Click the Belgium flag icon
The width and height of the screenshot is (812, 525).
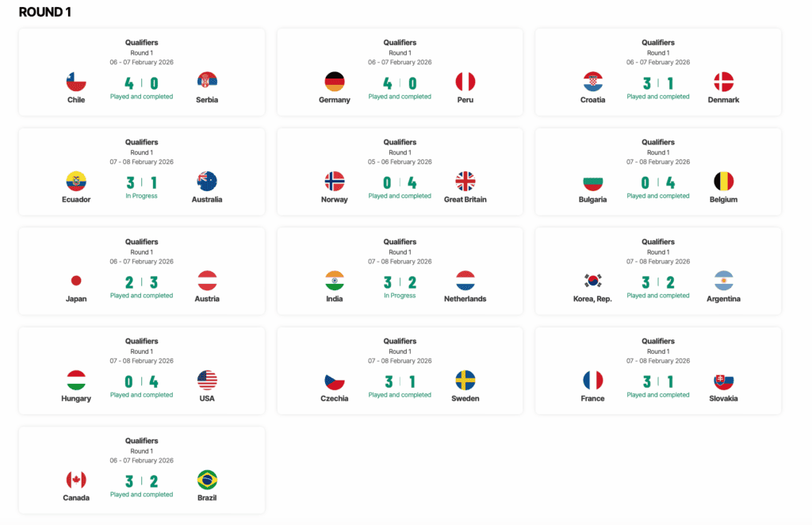(x=724, y=181)
